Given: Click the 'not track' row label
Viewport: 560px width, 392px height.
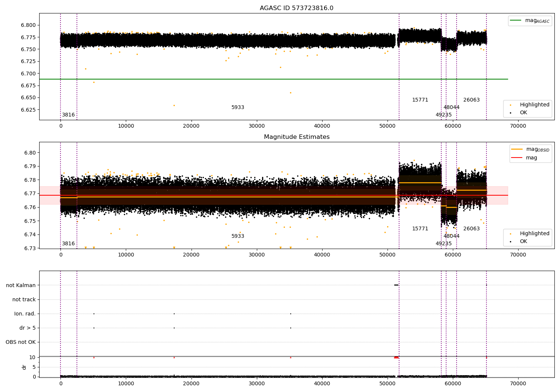Looking at the screenshot, I should click(24, 300).
